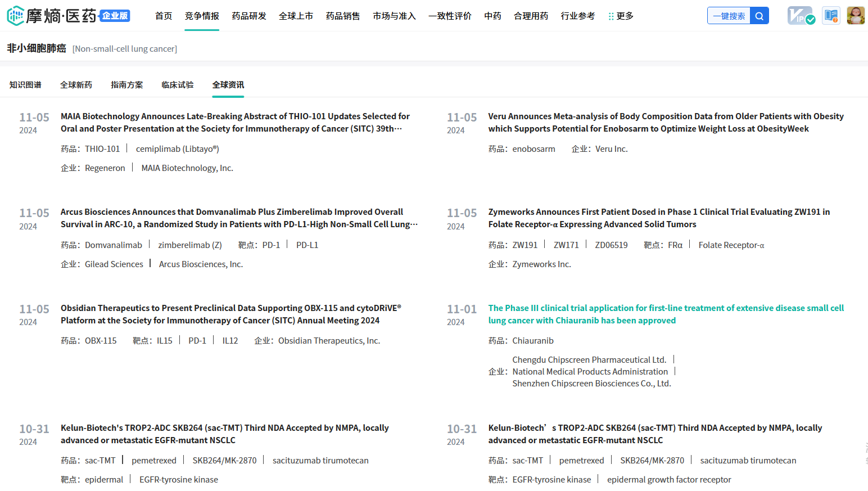868x491 pixels.
Task: Click the PD-L1 target in Arcus article
Action: pos(307,245)
